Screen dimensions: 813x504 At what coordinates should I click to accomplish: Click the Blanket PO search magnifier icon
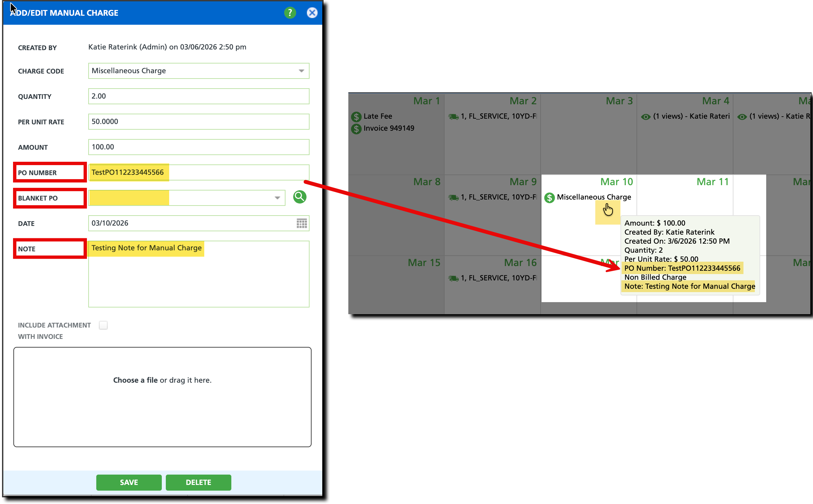tap(300, 197)
